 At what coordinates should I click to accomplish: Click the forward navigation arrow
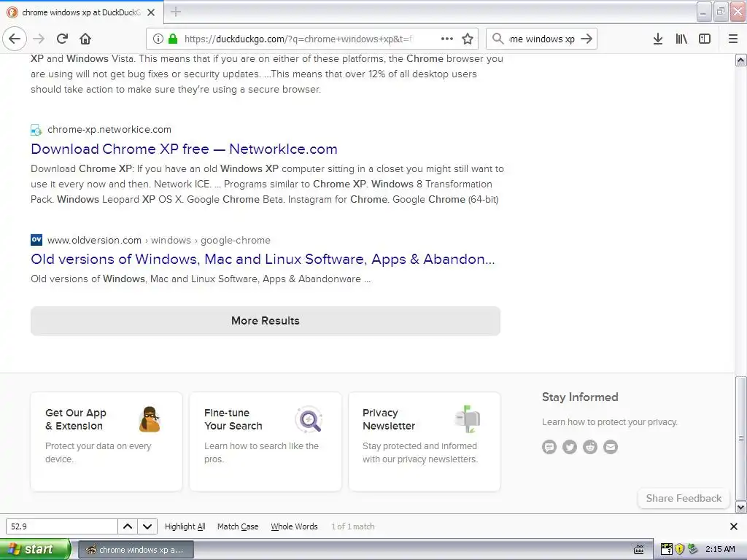[x=39, y=39]
